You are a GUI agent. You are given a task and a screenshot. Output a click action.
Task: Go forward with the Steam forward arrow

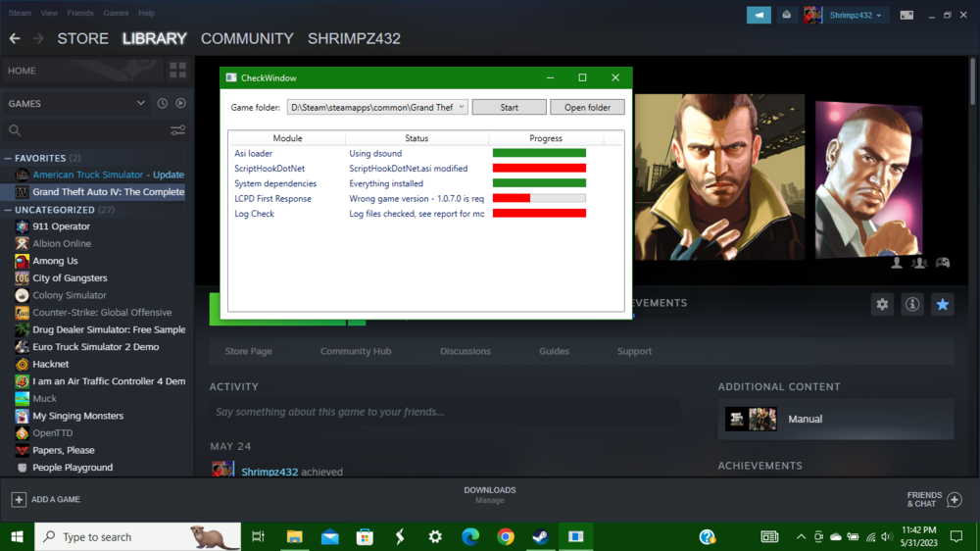38,39
